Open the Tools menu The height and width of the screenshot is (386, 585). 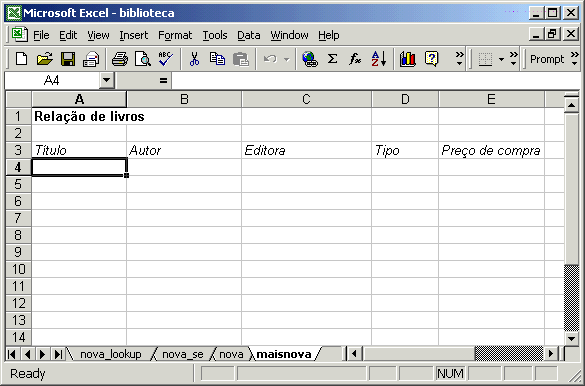coord(215,35)
